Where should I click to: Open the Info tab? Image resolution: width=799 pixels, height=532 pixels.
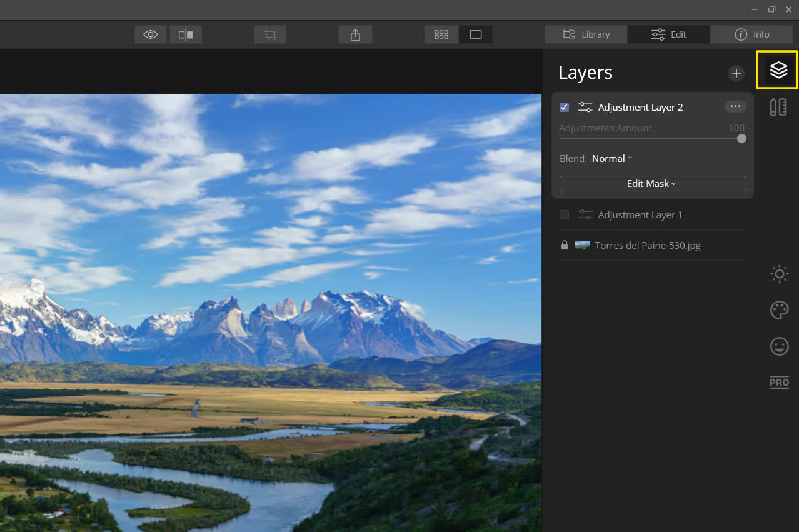[x=751, y=34]
